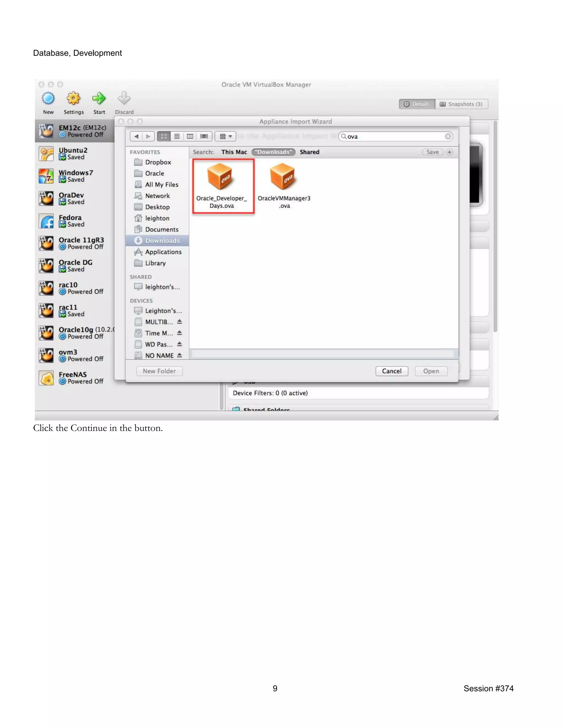Eject the Time M volume
563x728 pixels.
pos(180,333)
